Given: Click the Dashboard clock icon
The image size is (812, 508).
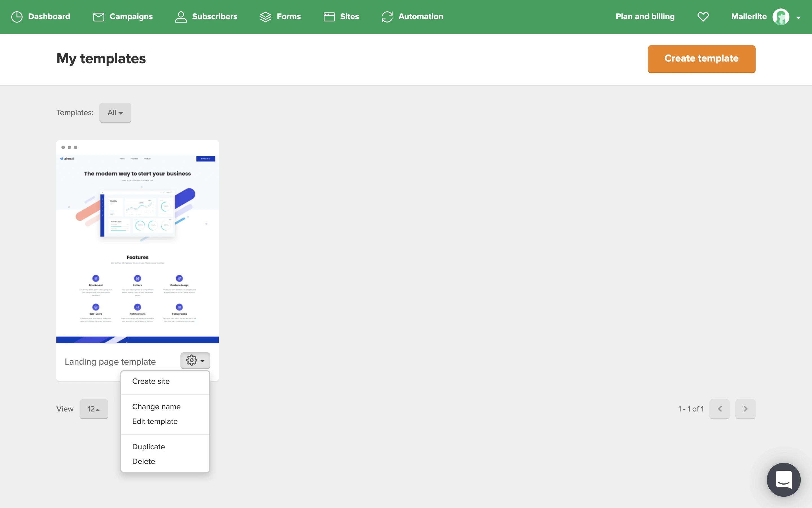Looking at the screenshot, I should [x=17, y=16].
